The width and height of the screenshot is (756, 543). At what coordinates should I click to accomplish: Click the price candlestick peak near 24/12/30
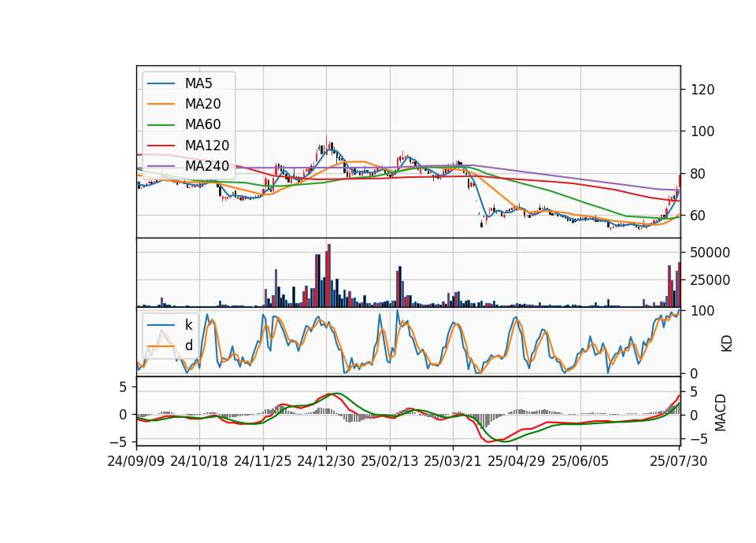pos(326,143)
